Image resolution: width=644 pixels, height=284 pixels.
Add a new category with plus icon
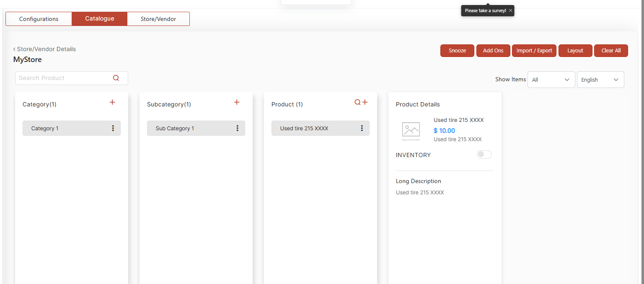[112, 102]
